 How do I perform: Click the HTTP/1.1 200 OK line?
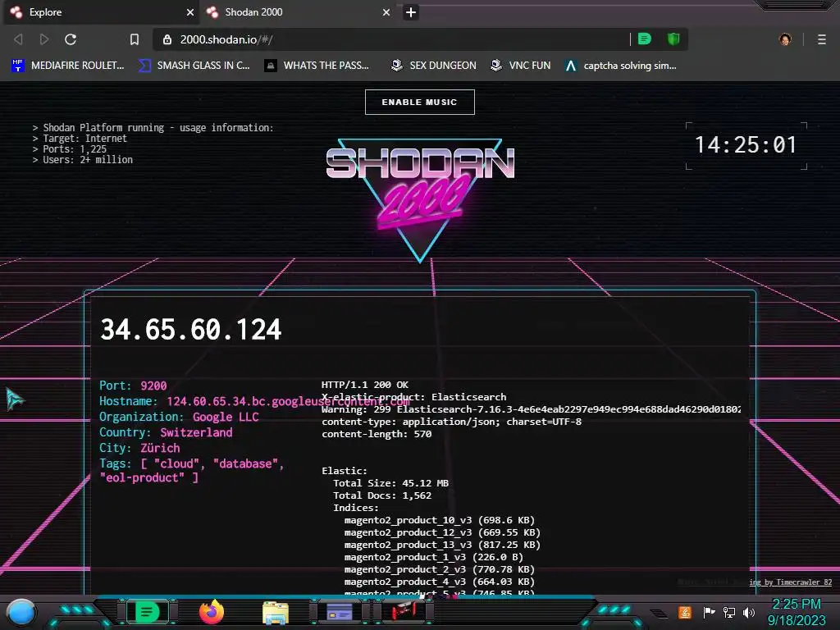coord(365,385)
